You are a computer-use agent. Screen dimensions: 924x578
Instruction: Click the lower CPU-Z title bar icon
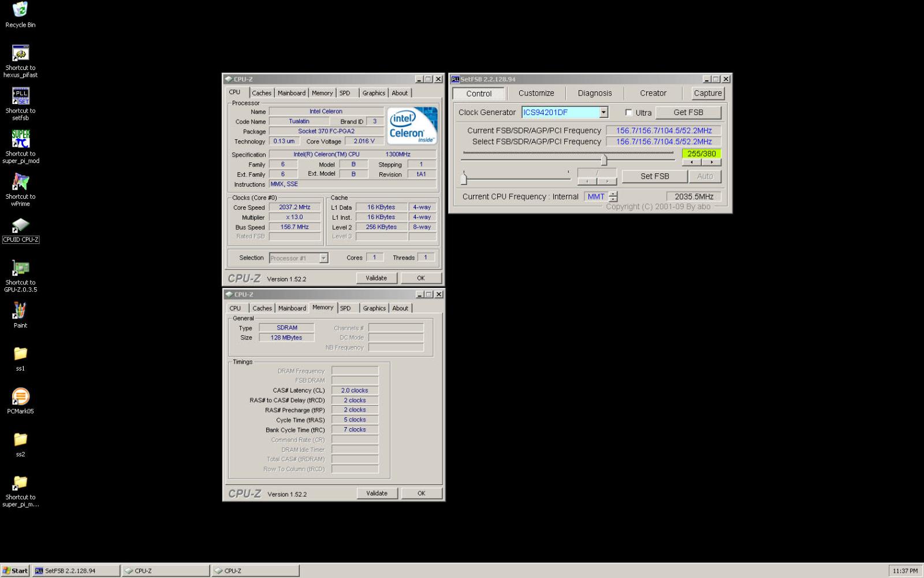pos(229,294)
